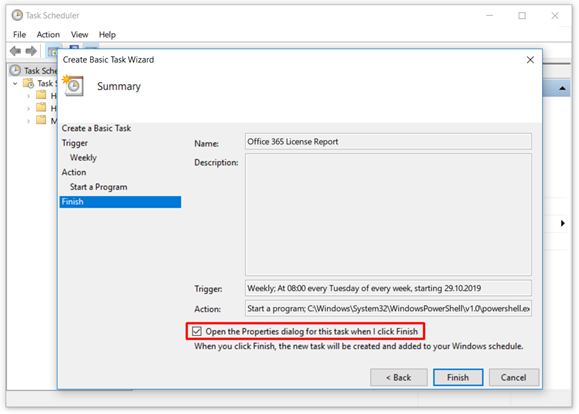The height and width of the screenshot is (414, 579).
Task: Select Task Scheduler root node clock icon
Action: tap(15, 70)
